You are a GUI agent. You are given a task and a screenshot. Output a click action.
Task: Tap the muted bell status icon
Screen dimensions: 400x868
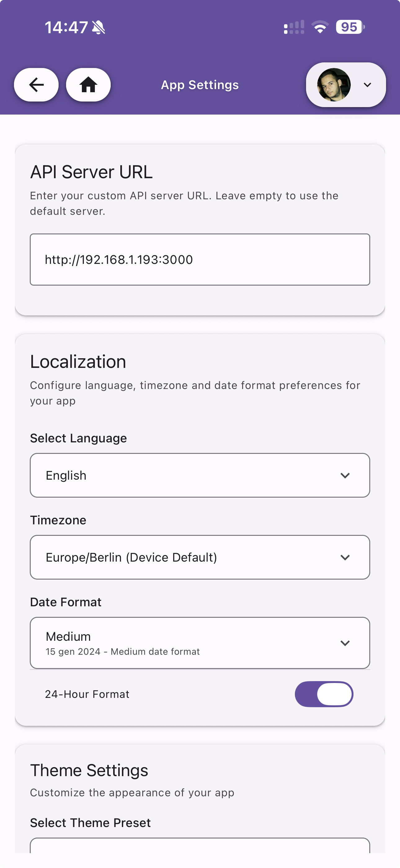(98, 27)
